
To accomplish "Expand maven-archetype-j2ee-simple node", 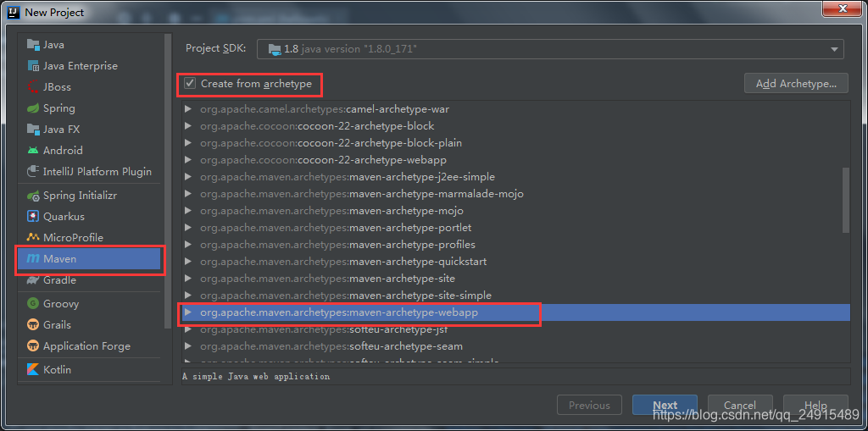I will click(x=188, y=177).
